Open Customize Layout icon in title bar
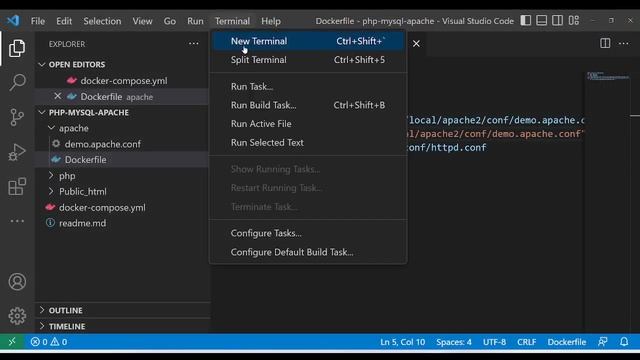This screenshot has height=360, width=640. (574, 20)
